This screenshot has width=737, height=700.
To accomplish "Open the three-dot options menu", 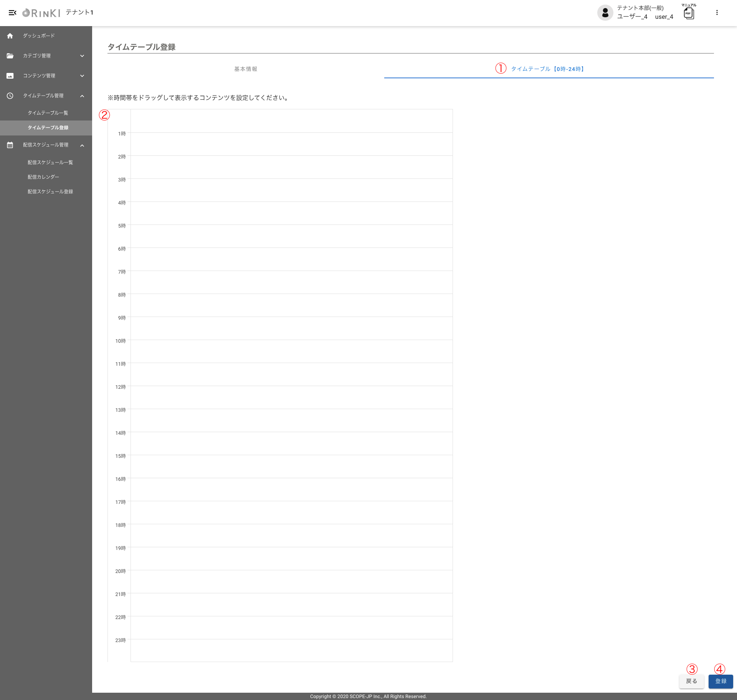I will 717,13.
